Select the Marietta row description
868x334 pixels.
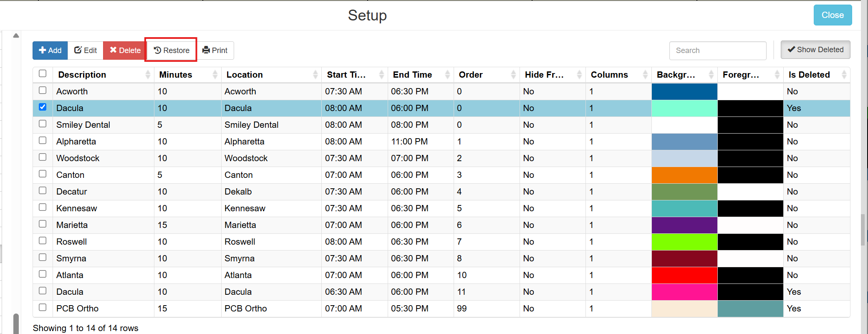[x=72, y=225]
